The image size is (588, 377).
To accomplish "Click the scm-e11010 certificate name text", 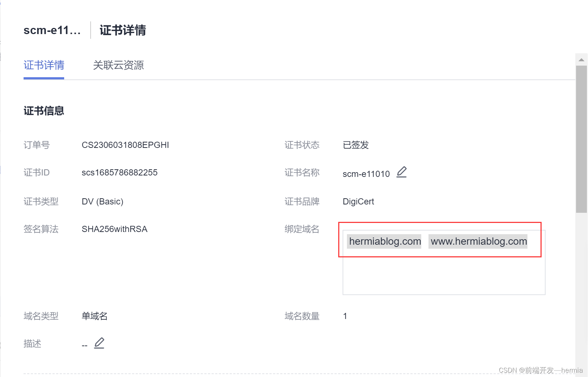I will pos(366,174).
